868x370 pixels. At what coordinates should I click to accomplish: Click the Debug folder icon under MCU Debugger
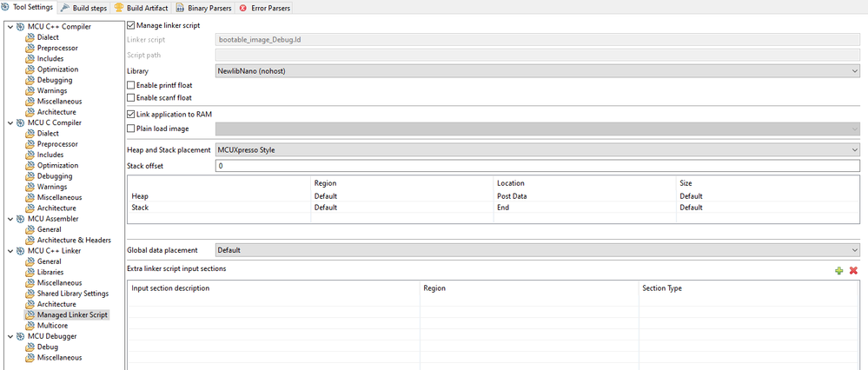30,347
